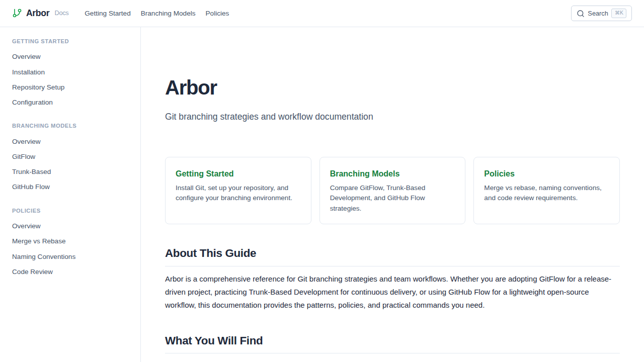Image resolution: width=644 pixels, height=362 pixels.
Task: Click the magnifying glass search icon
Action: point(581,14)
